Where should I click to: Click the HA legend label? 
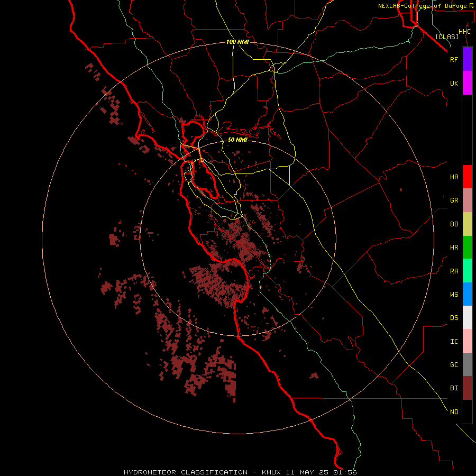tap(454, 177)
